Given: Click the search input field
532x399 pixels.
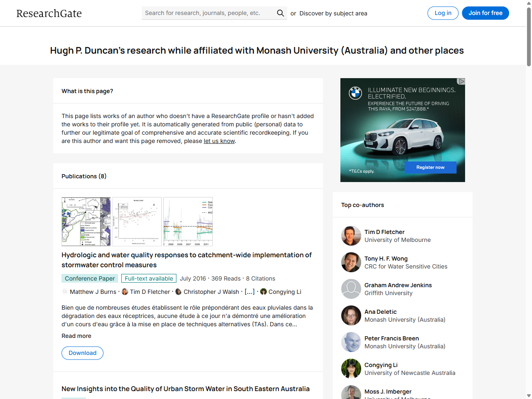Looking at the screenshot, I should (204, 13).
